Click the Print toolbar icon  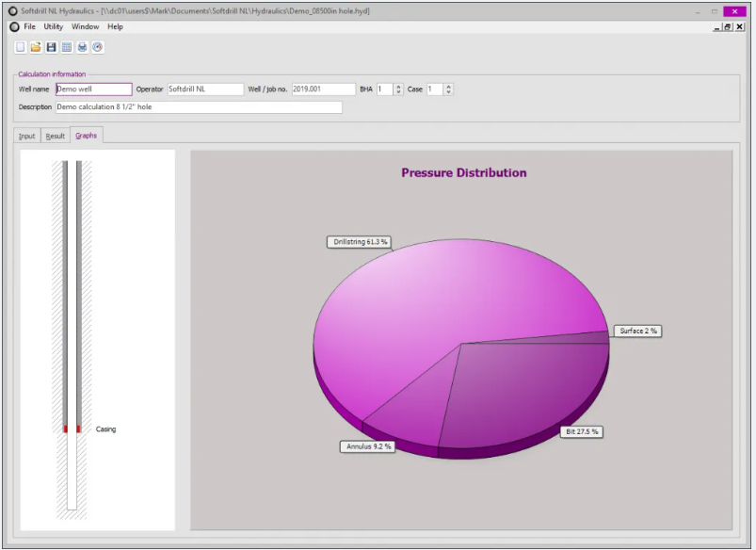82,47
